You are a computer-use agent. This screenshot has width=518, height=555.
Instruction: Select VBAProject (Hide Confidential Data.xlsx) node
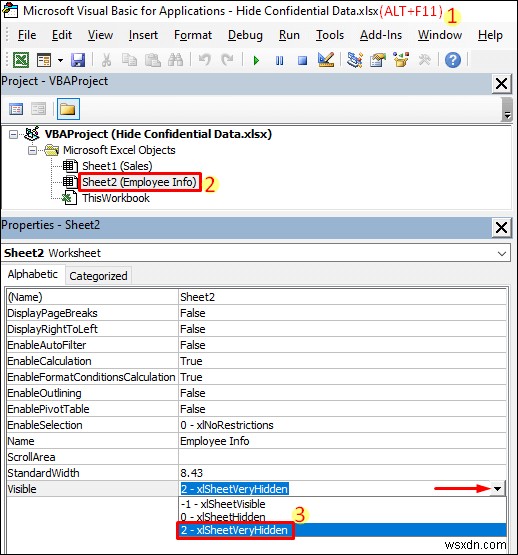[x=158, y=134]
